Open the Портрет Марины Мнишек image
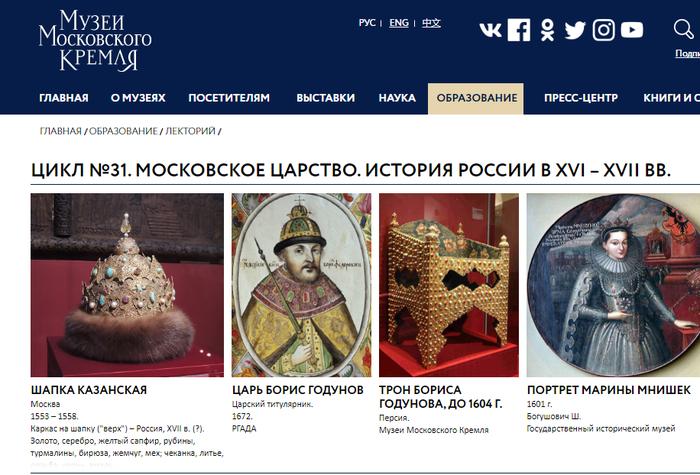Image resolution: width=700 pixels, height=475 pixels. pyautogui.click(x=613, y=285)
